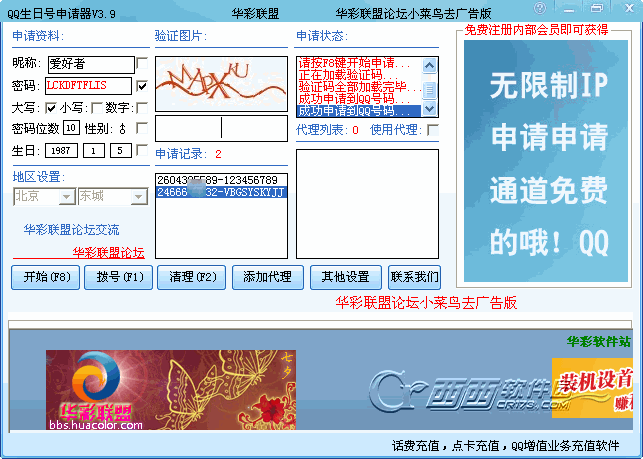This screenshot has width=643, height=459.
Task: Click the 华彩联盟 bbs.huacolor.com banner
Action: pyautogui.click(x=171, y=390)
